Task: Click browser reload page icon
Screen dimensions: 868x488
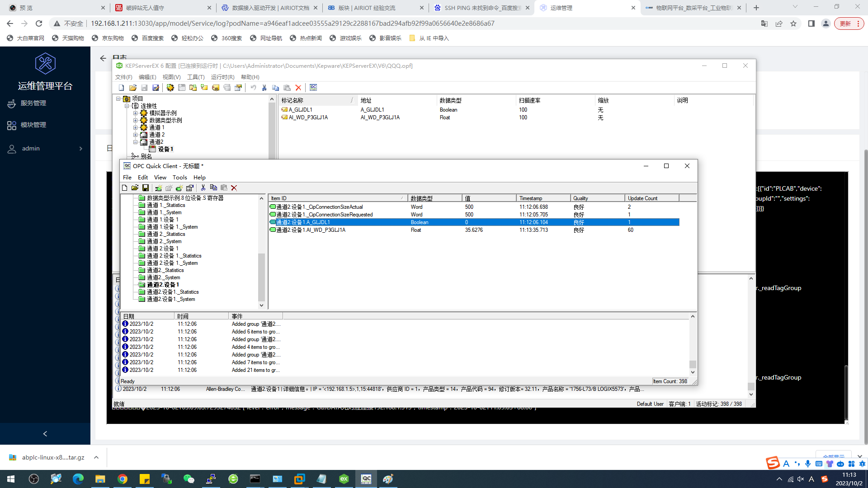Action: tap(39, 23)
